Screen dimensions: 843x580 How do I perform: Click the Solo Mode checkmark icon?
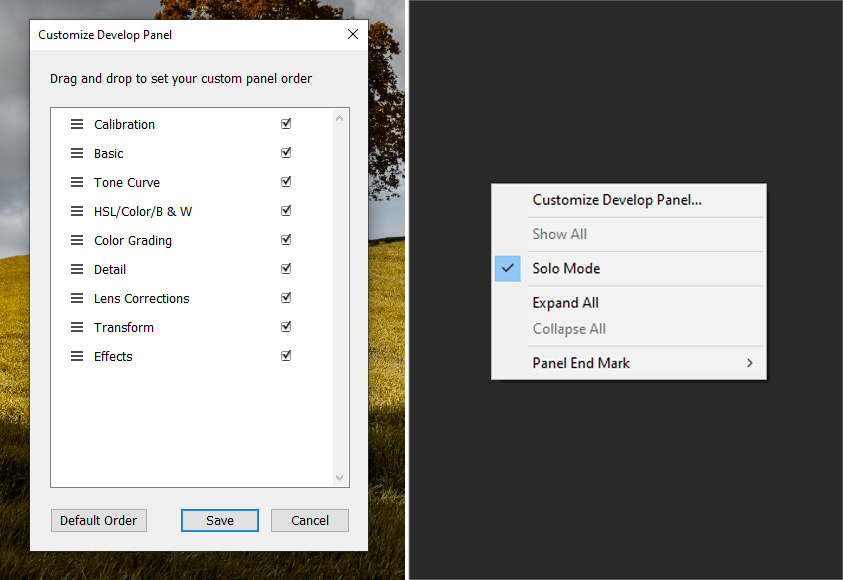508,268
